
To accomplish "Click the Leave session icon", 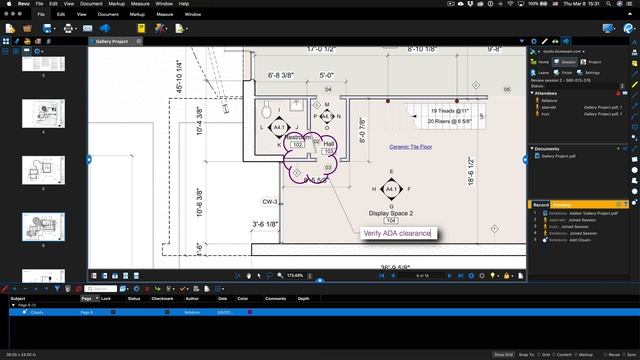I will click(533, 73).
